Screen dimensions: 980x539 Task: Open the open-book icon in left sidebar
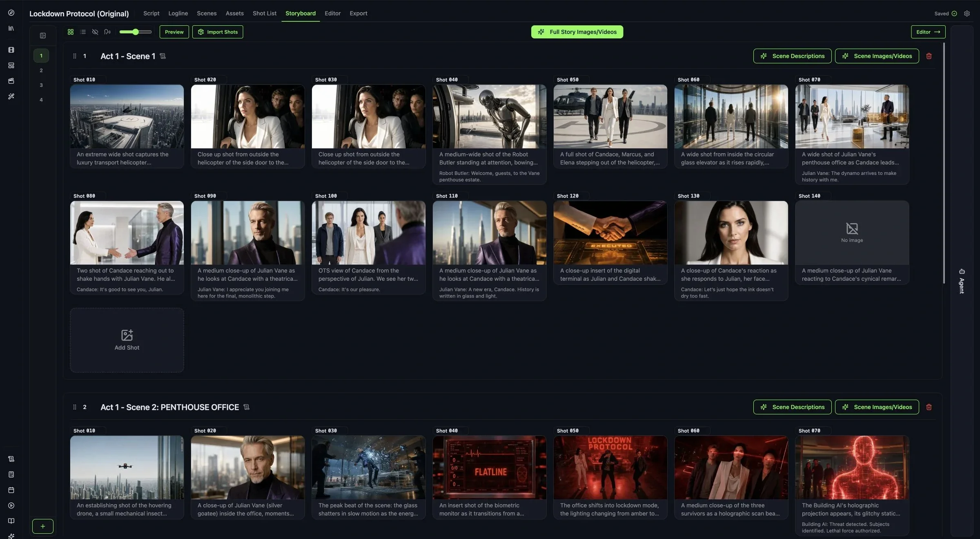click(11, 521)
